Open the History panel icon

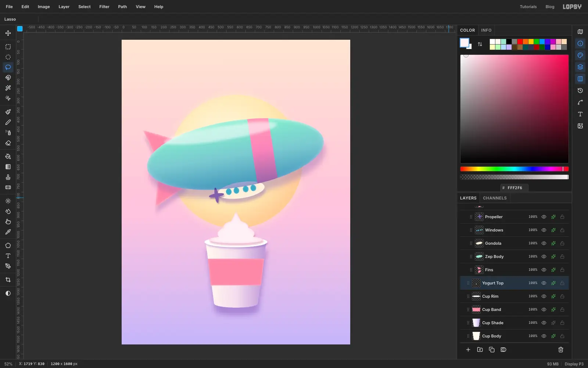[580, 91]
